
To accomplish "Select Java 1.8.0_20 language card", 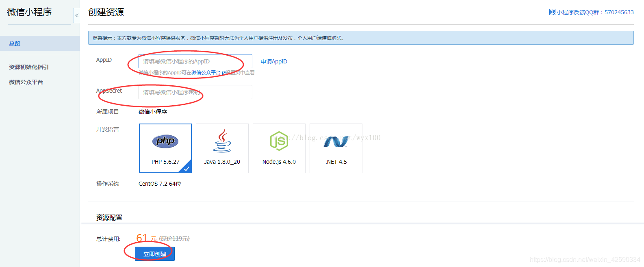I will [222, 148].
